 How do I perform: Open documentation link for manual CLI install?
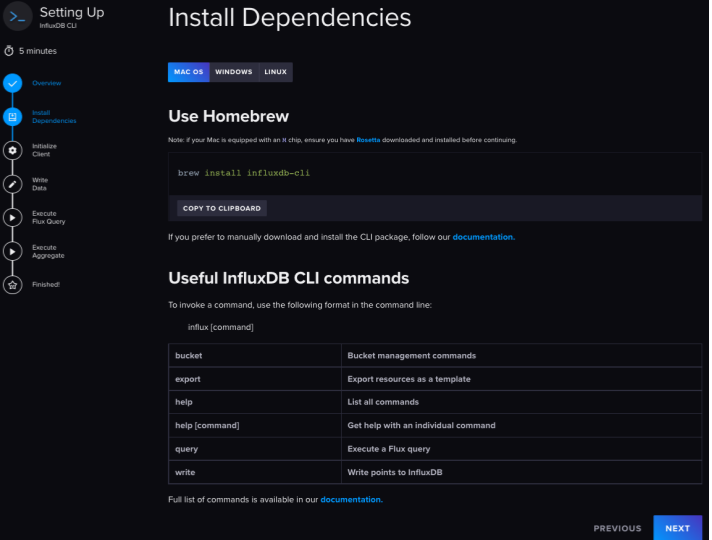[484, 237]
